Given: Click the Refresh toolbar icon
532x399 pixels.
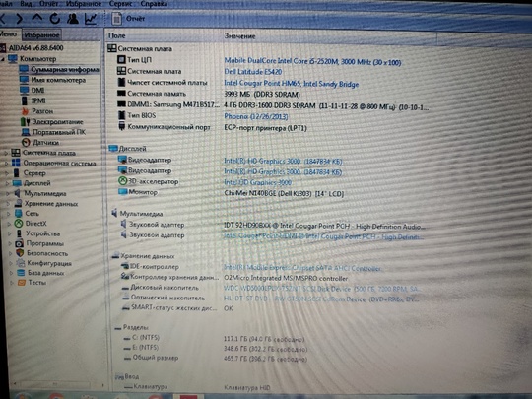Looking at the screenshot, I should [x=54, y=19].
